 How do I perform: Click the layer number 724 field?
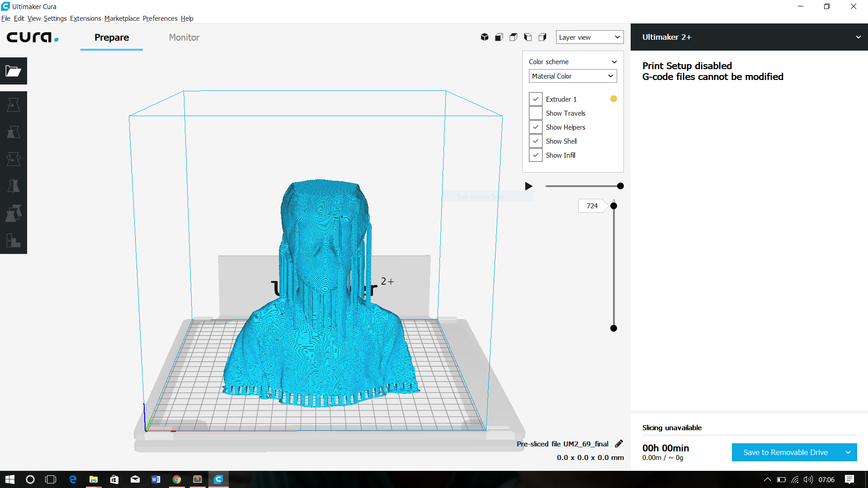pyautogui.click(x=592, y=206)
